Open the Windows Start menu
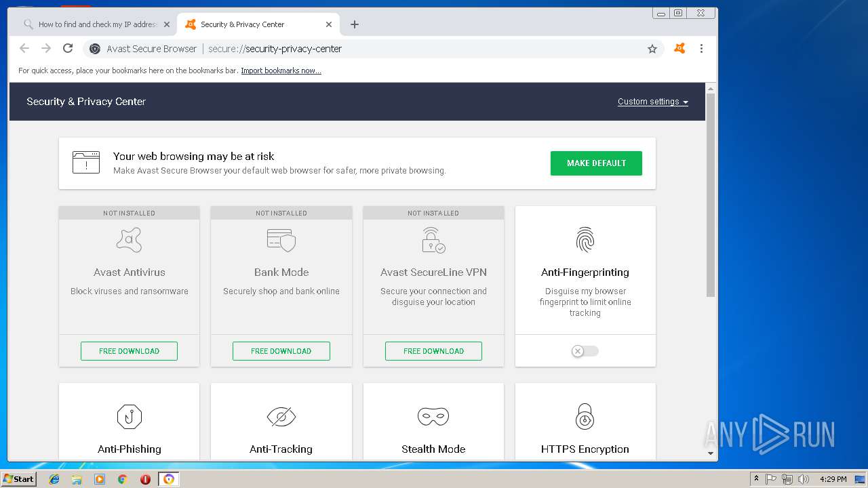This screenshot has height=488, width=868. (18, 479)
